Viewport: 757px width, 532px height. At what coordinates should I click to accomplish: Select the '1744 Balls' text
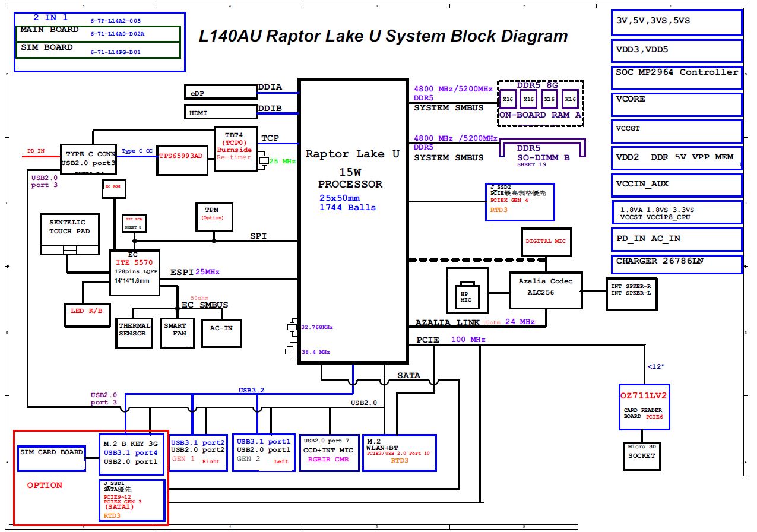point(348,207)
